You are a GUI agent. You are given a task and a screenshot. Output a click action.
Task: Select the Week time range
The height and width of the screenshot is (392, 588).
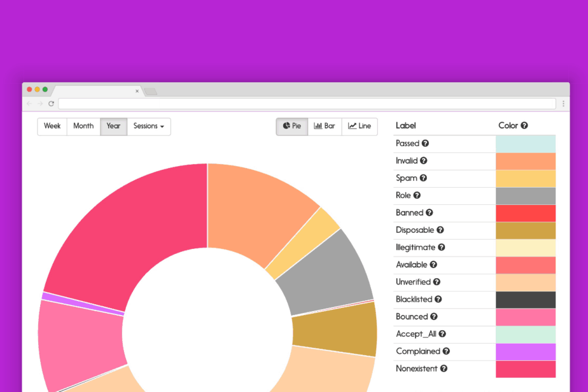[52, 127]
